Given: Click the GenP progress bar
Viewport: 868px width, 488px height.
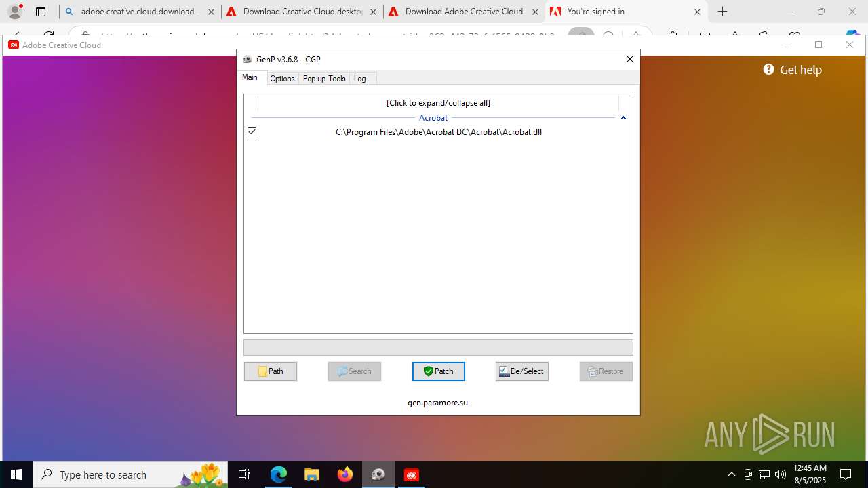Looking at the screenshot, I should [438, 347].
